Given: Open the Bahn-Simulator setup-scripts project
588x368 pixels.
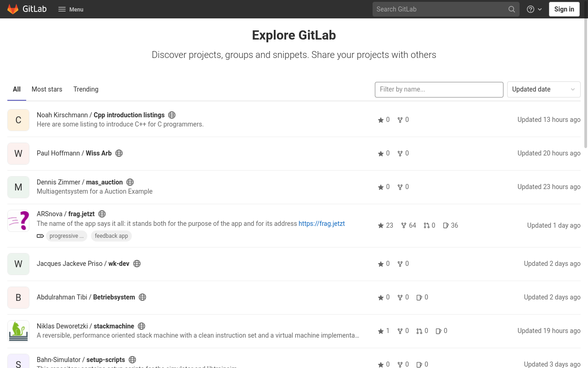Looking at the screenshot, I should (x=81, y=360).
